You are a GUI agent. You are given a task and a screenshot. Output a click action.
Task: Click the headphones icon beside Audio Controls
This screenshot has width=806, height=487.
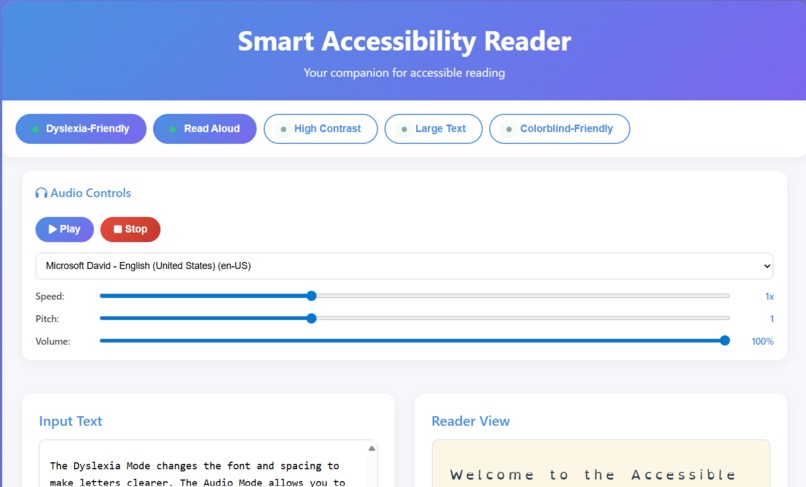tap(41, 193)
